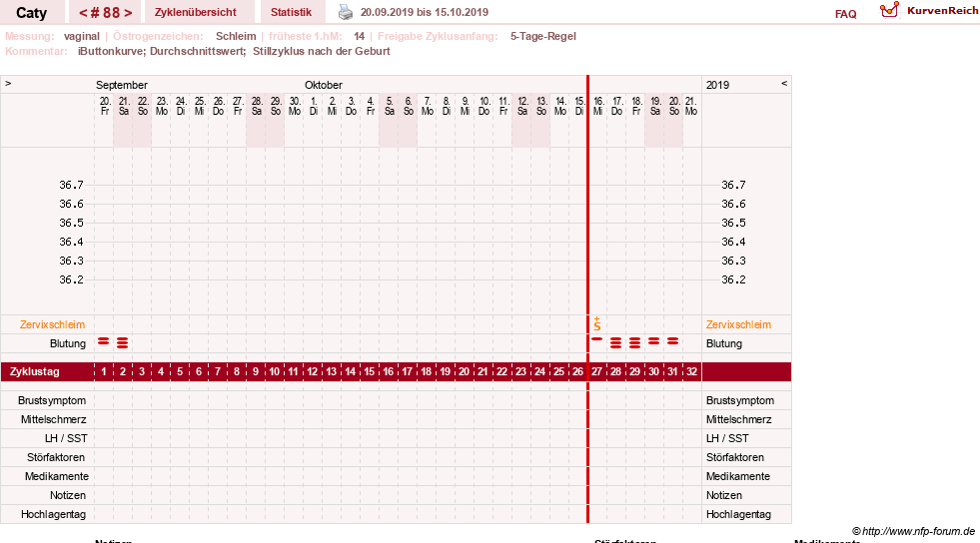Screen dimensions: 980x543
Task: Open the cycle # 88 tab
Action: pyautogui.click(x=106, y=13)
